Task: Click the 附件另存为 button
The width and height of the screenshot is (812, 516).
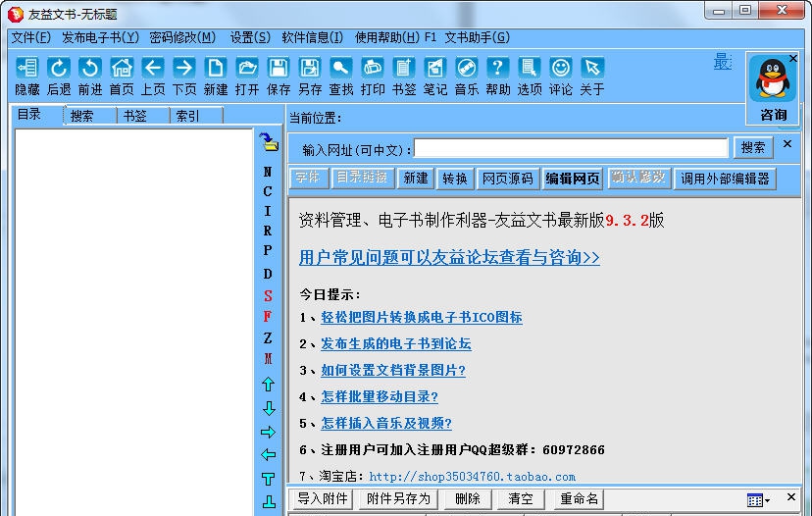Action: (398, 498)
